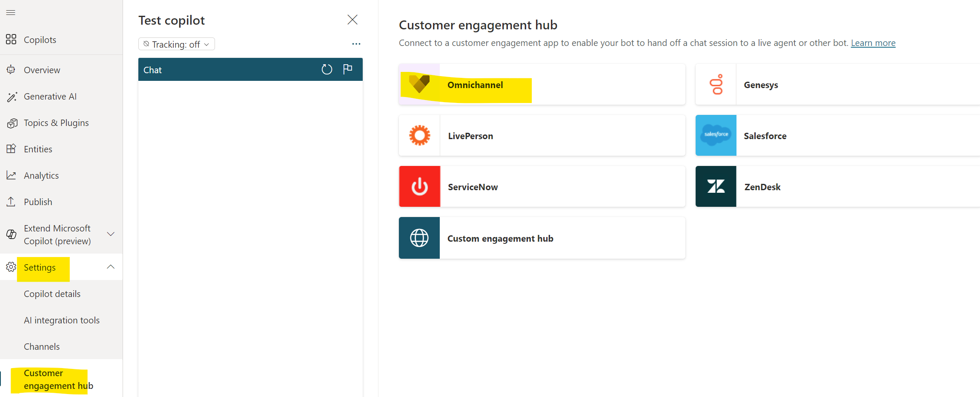Viewport: 980px width, 397px height.
Task: Click the Extend Microsoft Copilot icon
Action: tap(11, 234)
